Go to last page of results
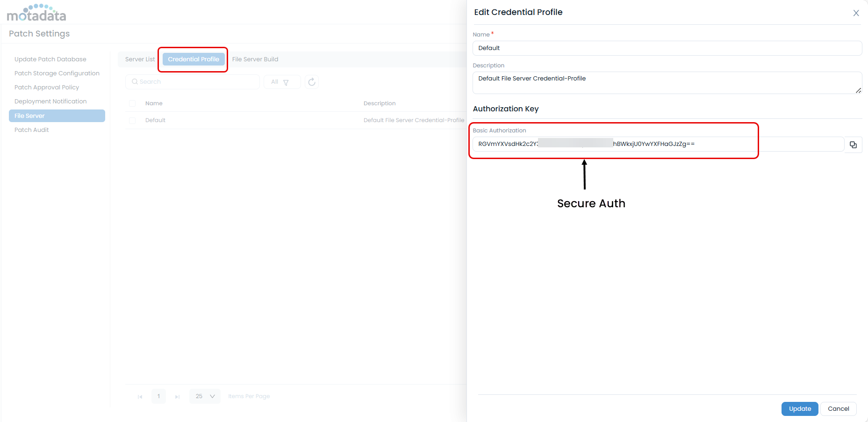Screen dimensions: 868x422 pos(177,397)
